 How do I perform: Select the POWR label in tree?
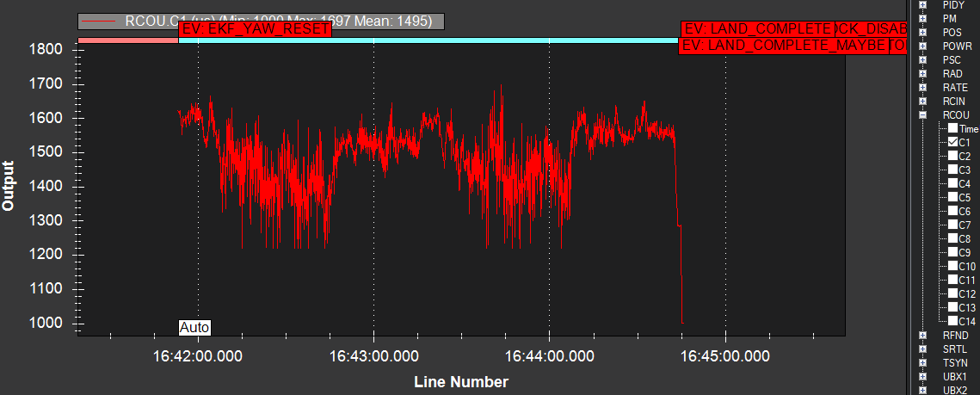click(957, 46)
